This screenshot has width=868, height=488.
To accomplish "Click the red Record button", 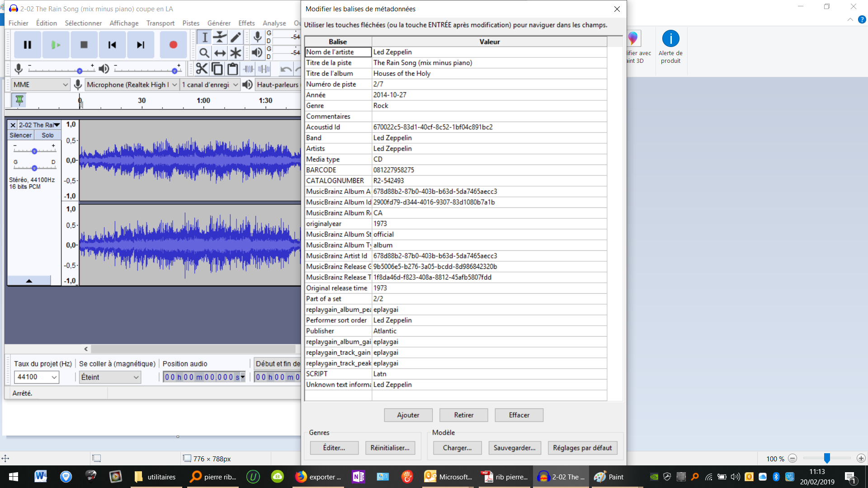I will click(173, 45).
